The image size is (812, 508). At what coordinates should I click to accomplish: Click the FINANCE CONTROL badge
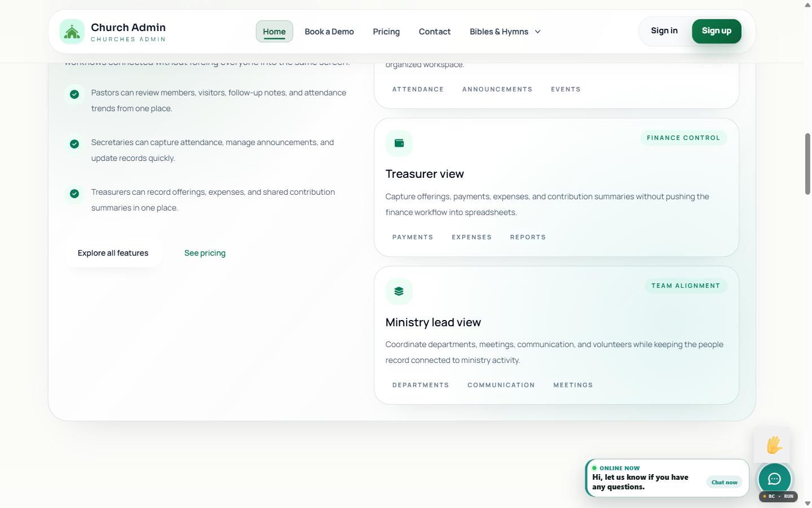point(683,138)
